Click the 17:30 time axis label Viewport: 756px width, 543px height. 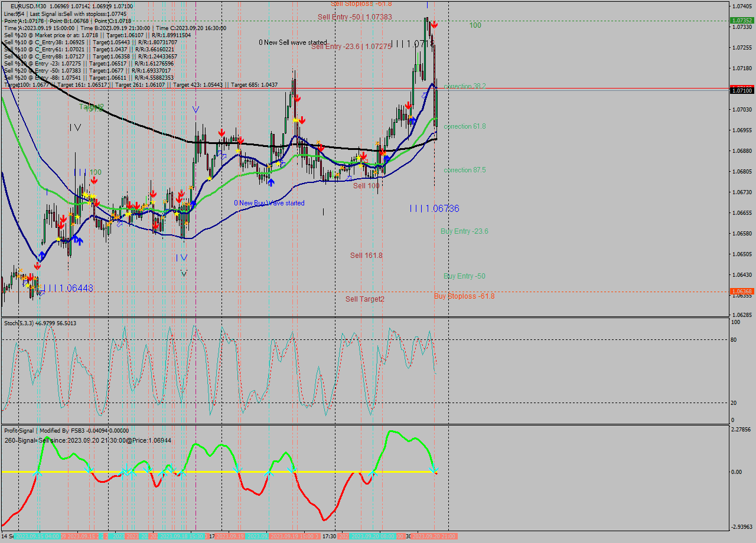(x=329, y=537)
